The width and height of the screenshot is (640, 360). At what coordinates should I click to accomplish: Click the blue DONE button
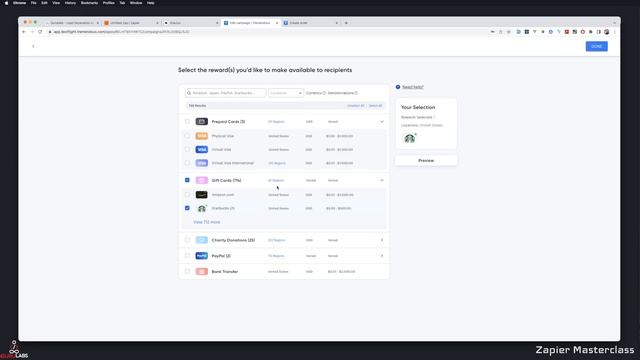click(596, 46)
